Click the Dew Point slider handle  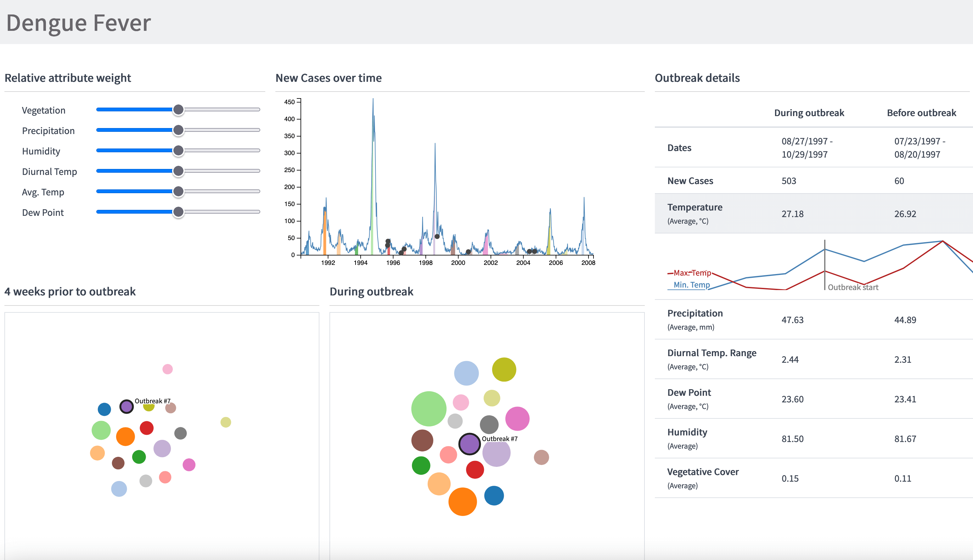point(178,211)
